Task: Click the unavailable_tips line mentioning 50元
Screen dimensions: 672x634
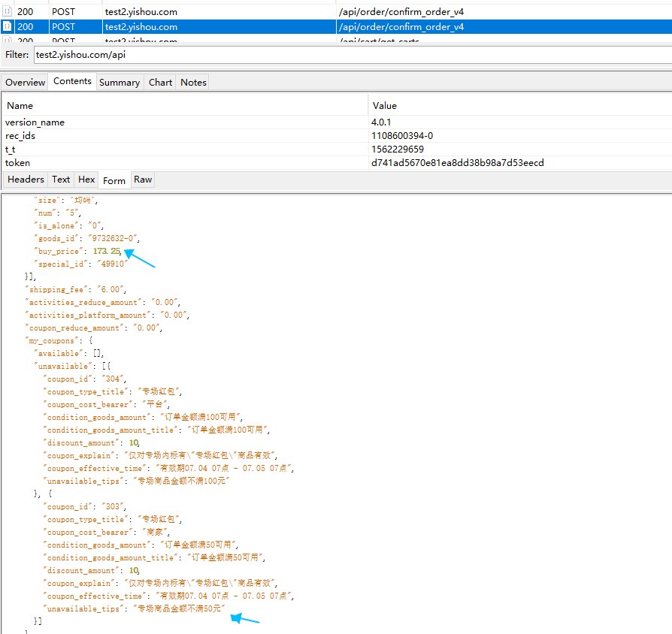Action: tap(134, 608)
